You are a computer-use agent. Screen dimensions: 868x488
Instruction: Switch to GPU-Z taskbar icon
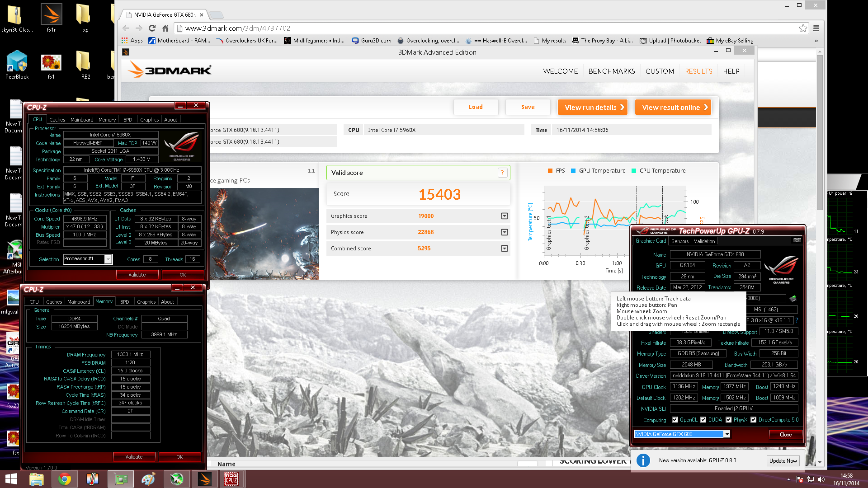point(120,479)
